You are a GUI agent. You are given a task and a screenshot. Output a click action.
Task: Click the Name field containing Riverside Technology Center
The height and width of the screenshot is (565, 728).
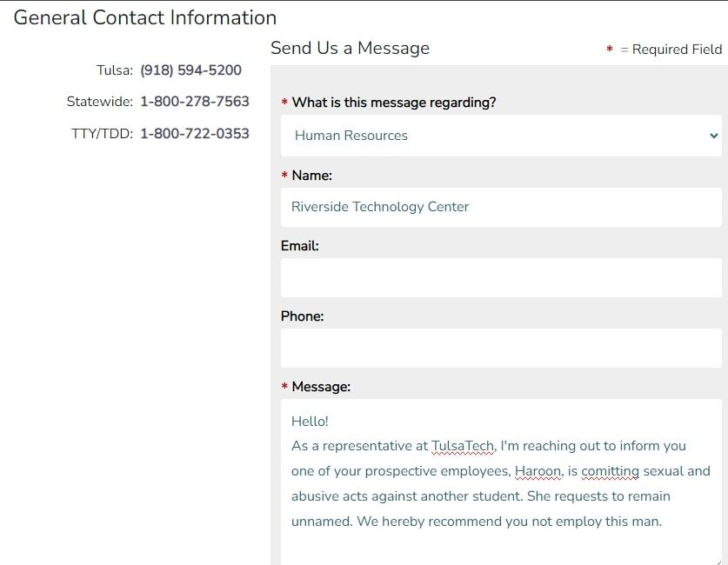pos(500,207)
